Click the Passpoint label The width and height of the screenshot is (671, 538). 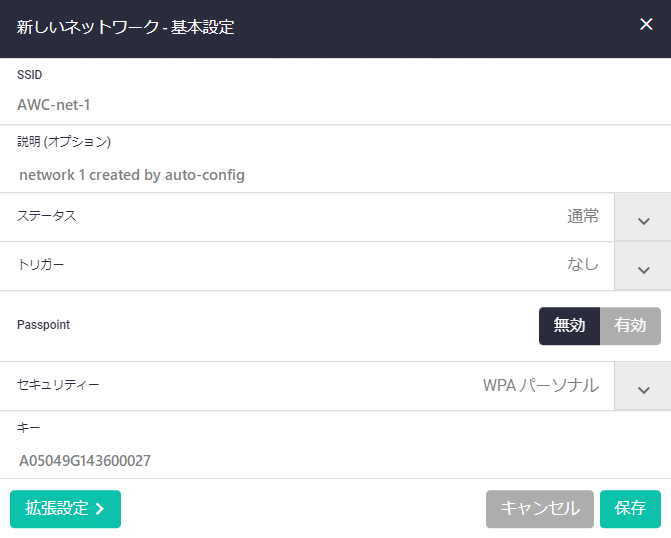pos(43,325)
